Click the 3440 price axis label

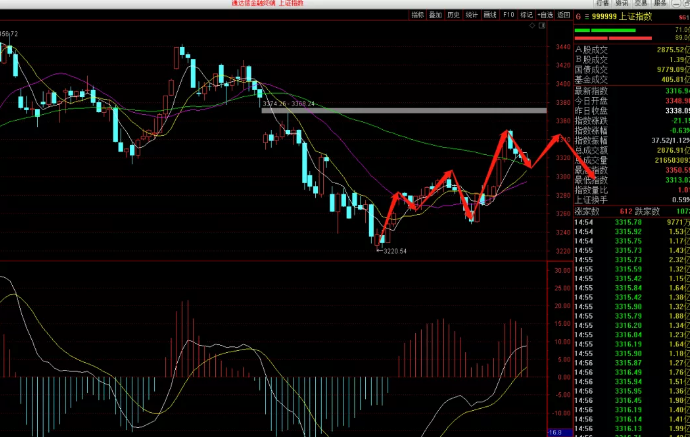[x=563, y=46]
